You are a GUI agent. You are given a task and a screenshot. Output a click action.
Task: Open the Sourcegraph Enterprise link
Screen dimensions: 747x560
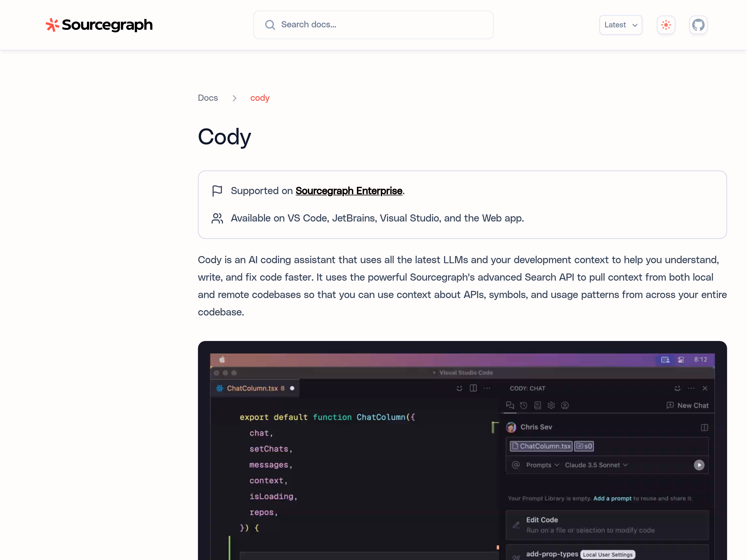pyautogui.click(x=349, y=191)
